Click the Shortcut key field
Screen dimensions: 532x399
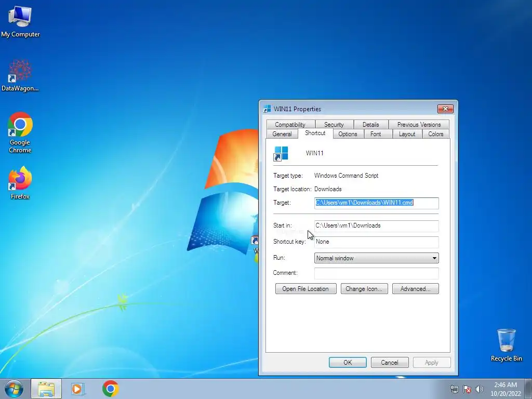coord(376,242)
